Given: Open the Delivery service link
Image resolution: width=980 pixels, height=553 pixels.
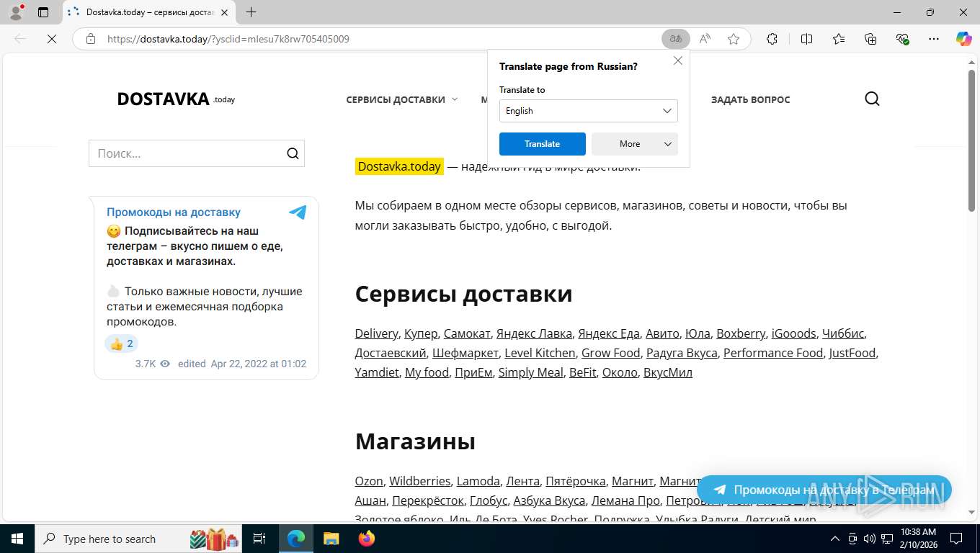Looking at the screenshot, I should 376,333.
